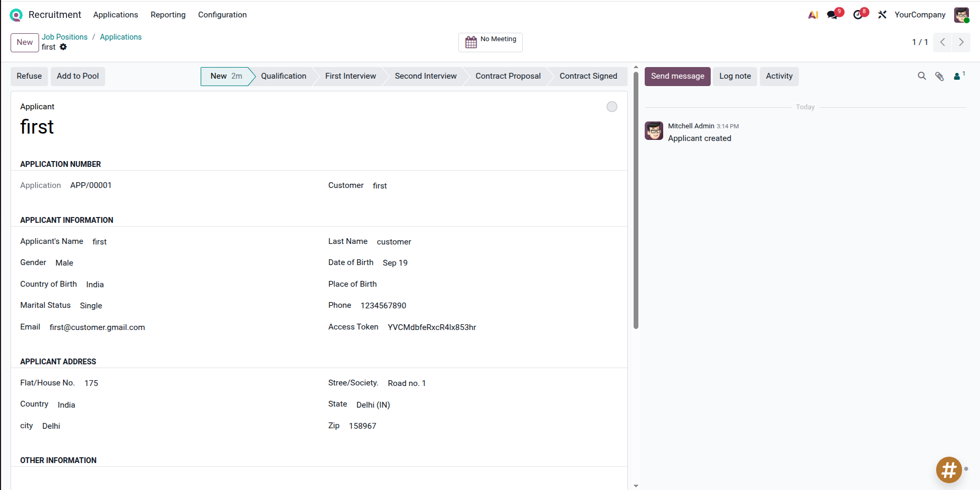Screen dimensions: 980x490
Task: Open the chat conversations icon
Action: click(833, 15)
